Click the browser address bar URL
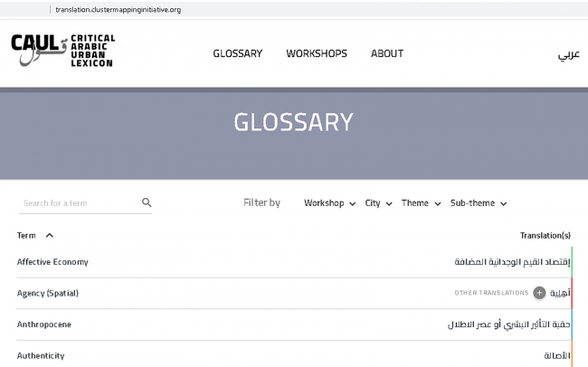588x367 pixels. coord(119,9)
